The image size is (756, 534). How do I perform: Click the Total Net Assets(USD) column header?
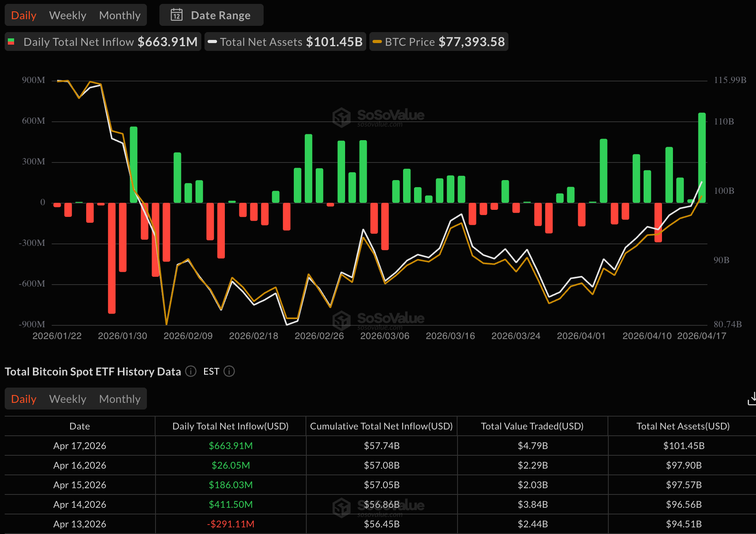[x=683, y=426]
